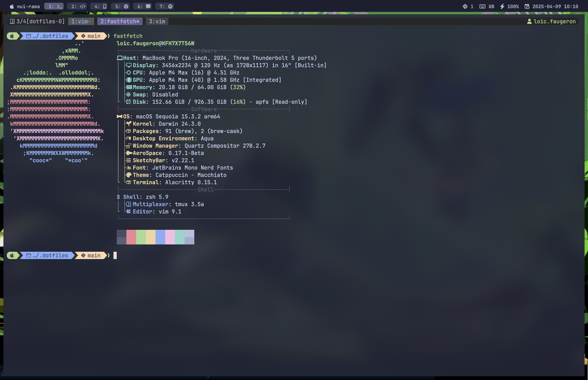Click the GB keyboard layout indicator
This screenshot has height=380, width=588.
click(x=487, y=6)
